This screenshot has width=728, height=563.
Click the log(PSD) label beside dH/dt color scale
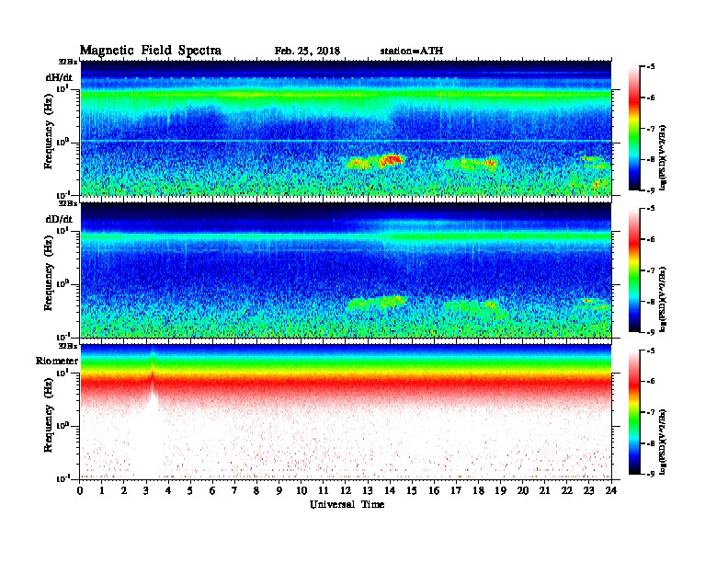pos(663,157)
